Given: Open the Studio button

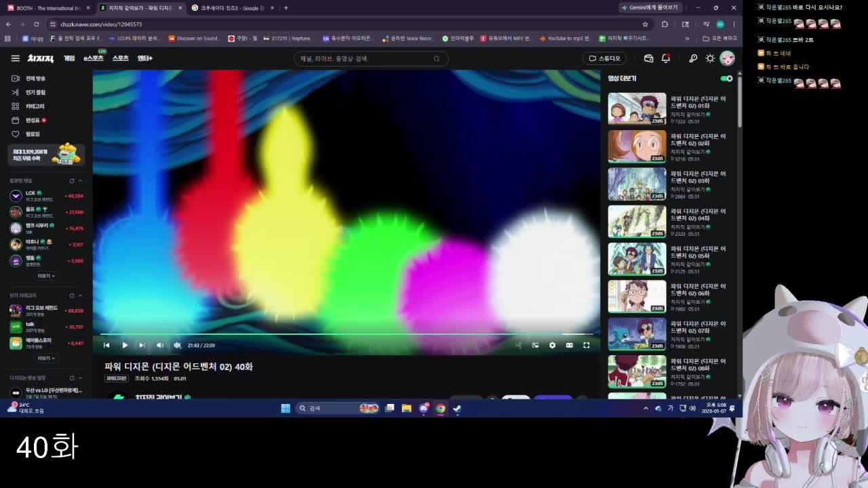Looking at the screenshot, I should pyautogui.click(x=605, y=58).
